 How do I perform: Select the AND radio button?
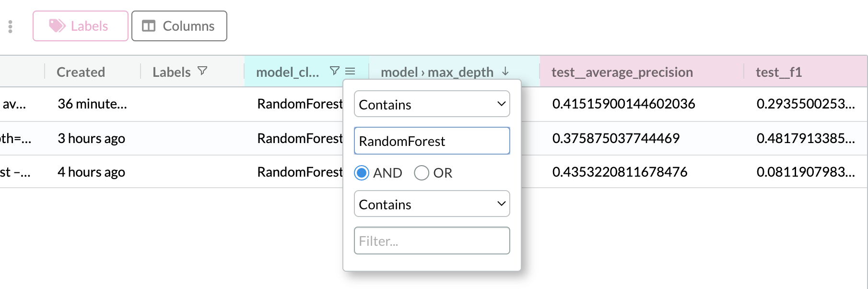coord(362,173)
